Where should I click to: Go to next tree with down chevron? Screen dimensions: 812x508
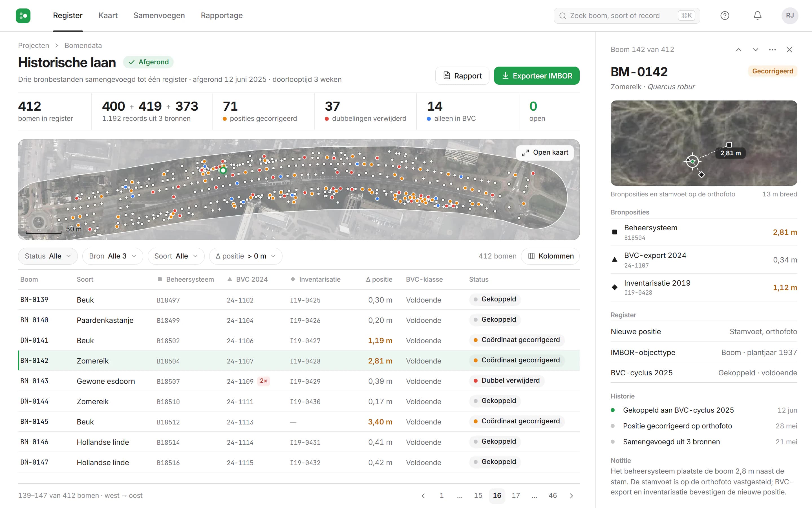[755, 50]
